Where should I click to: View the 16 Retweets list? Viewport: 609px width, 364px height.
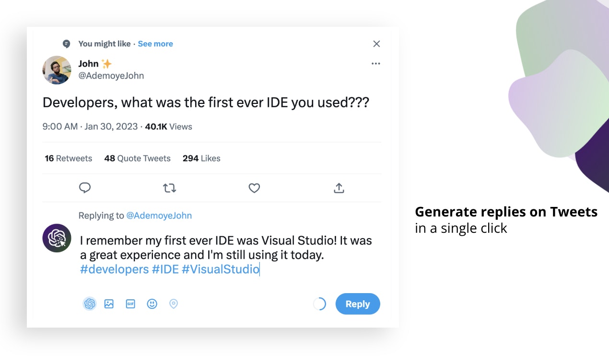pos(68,159)
